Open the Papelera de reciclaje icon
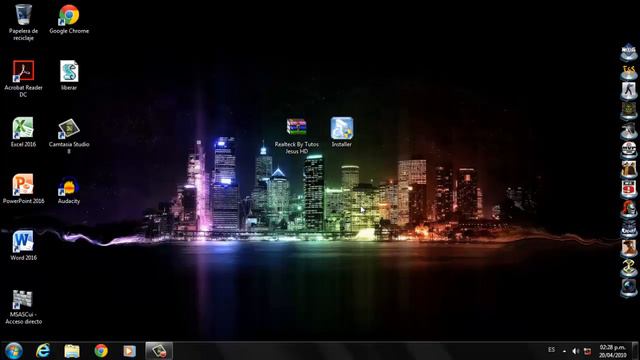 (x=23, y=22)
